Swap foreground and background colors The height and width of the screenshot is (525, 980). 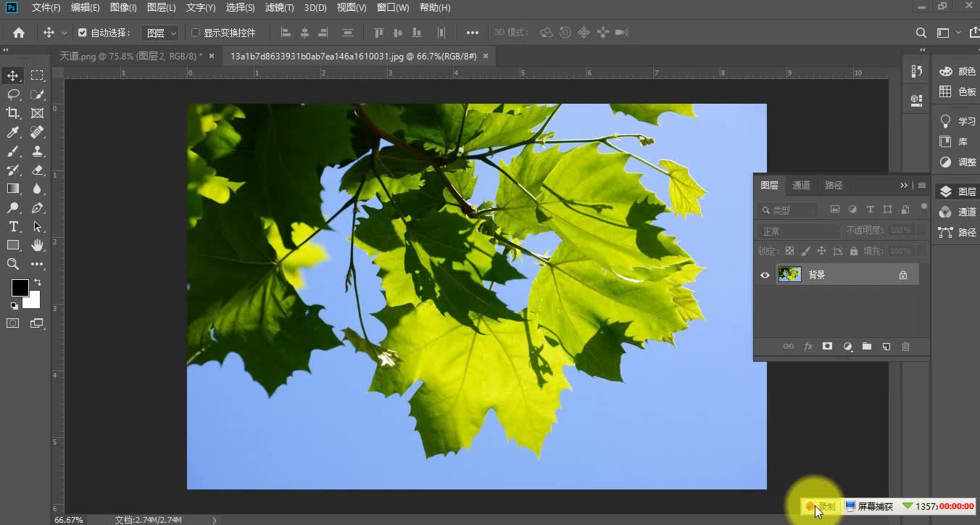pyautogui.click(x=37, y=282)
